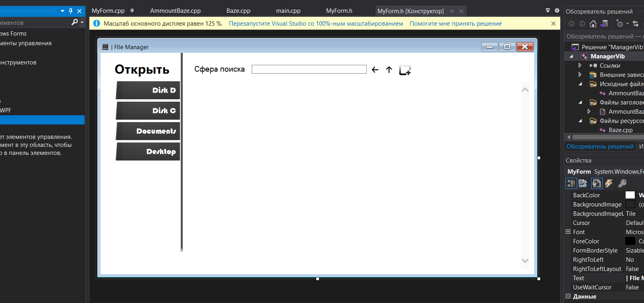Image resolution: width=644 pixels, height=303 pixels.
Task: Collapse the Исходные файлы folder node
Action: coord(580,84)
